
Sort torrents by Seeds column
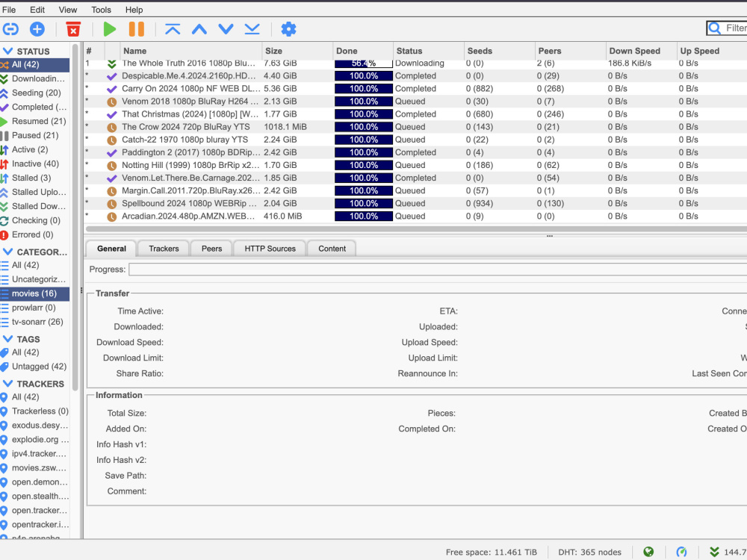pyautogui.click(x=499, y=51)
